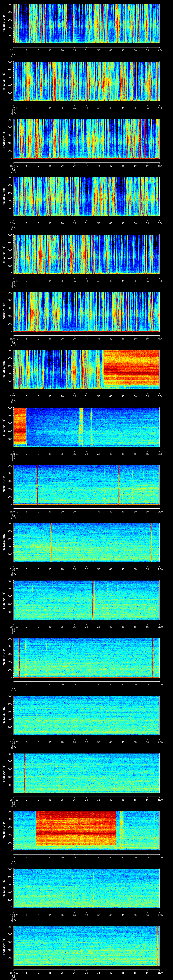Screen dimensions: 173x980
Task: Select the yellow burst near 28 seconds in 6:08:00 panel
Action: [x=81, y=426]
